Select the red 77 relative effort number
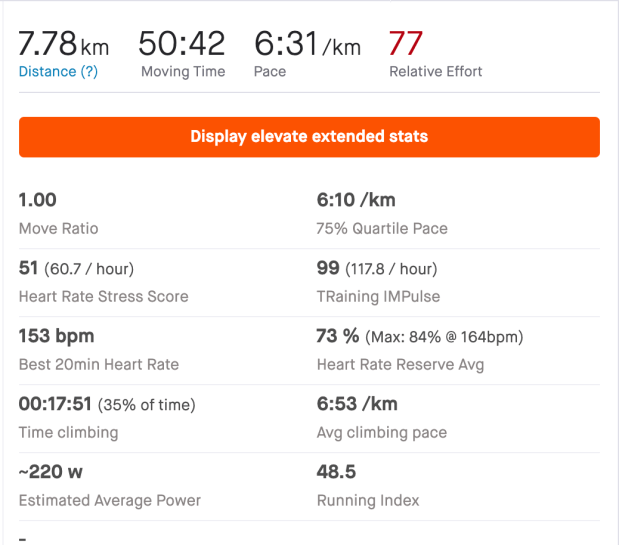The image size is (619, 545). coord(406,44)
